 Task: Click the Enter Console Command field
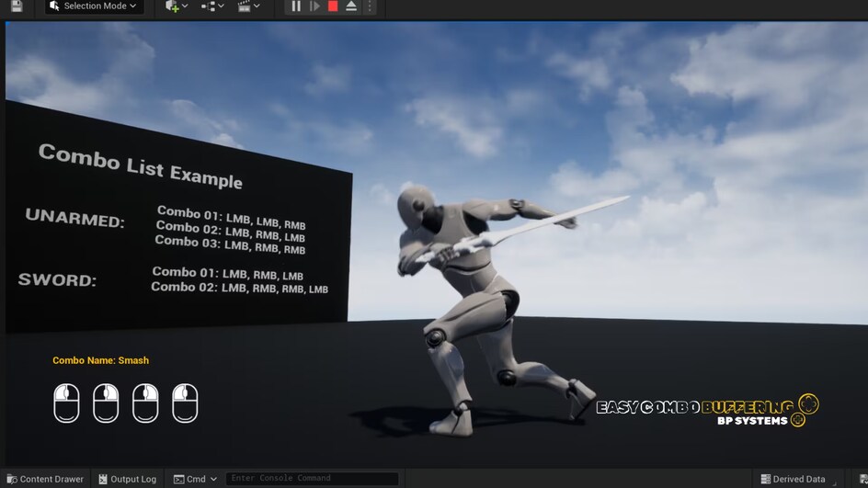coord(312,479)
